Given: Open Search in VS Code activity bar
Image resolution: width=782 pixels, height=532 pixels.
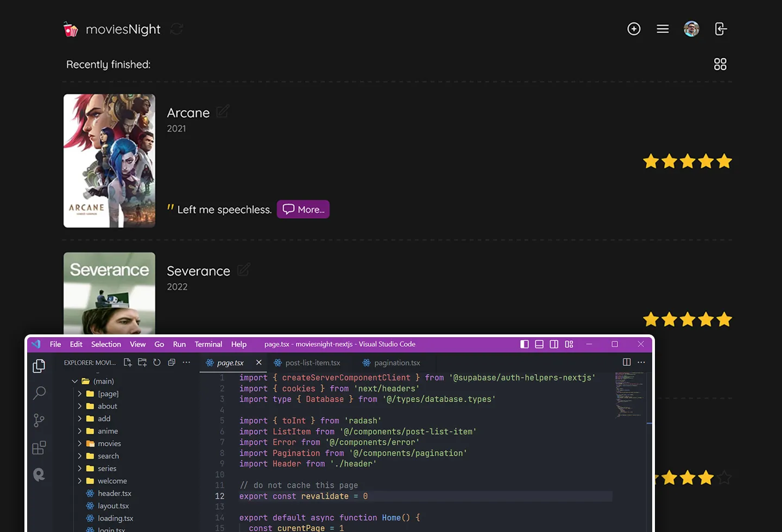Looking at the screenshot, I should pyautogui.click(x=39, y=393).
